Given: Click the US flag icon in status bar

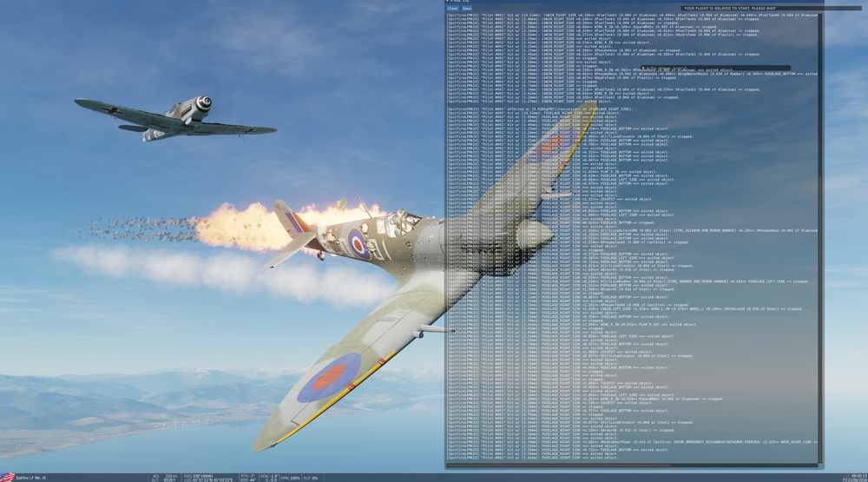Looking at the screenshot, I should tap(7, 478).
